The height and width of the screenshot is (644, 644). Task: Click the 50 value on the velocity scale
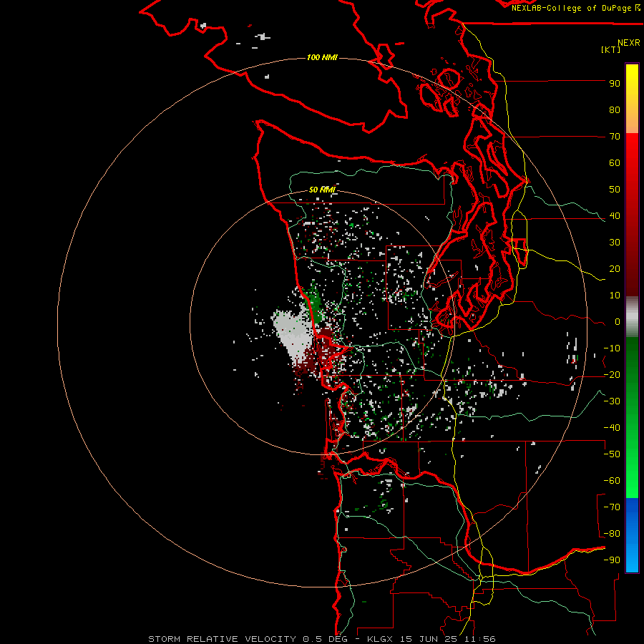point(615,190)
